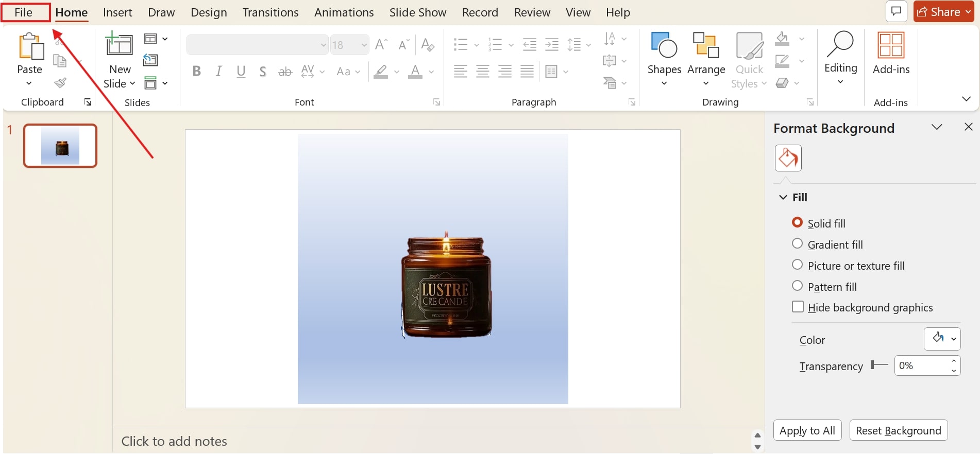Increase the list indent level
This screenshot has height=454, width=980.
[x=552, y=45]
